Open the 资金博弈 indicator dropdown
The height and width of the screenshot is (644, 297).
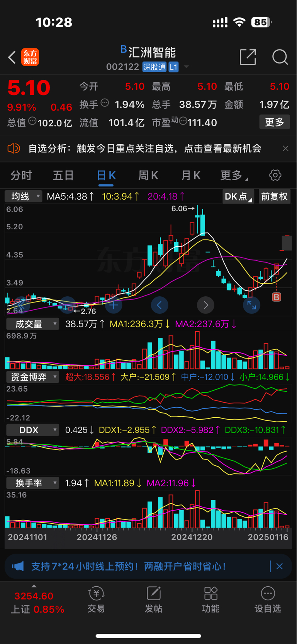pyautogui.click(x=32, y=377)
